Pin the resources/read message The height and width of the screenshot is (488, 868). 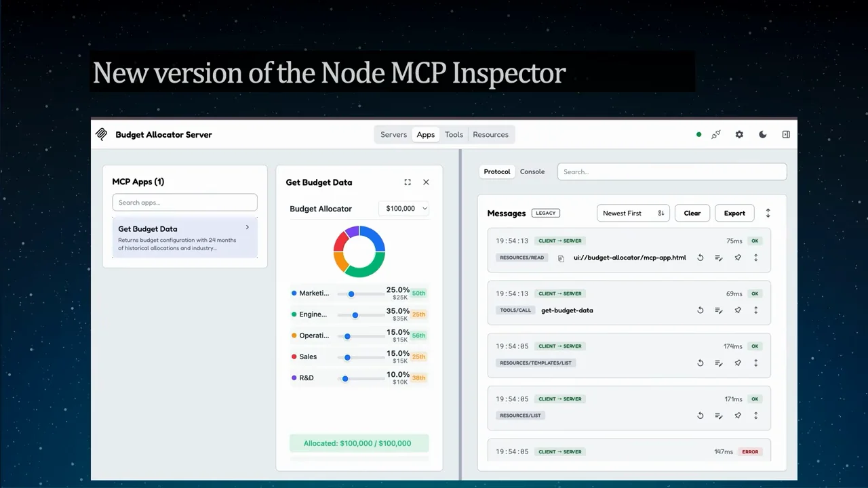coord(738,258)
